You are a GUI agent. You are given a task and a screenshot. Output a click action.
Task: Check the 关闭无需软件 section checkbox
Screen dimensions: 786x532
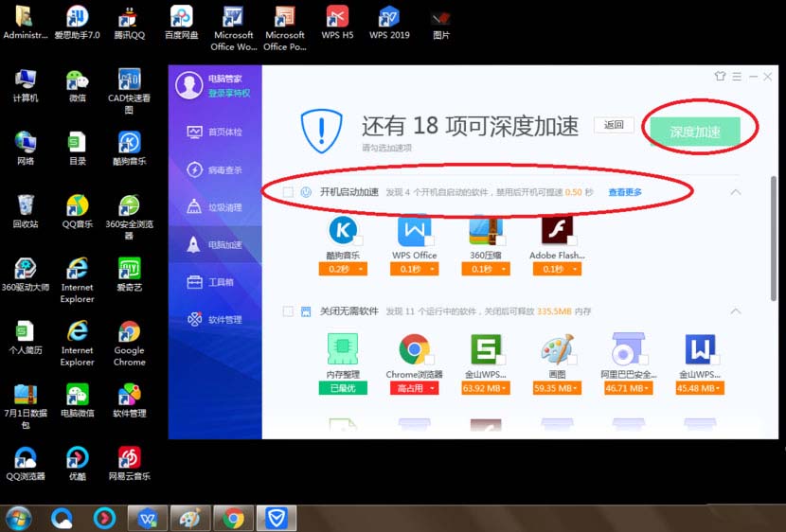pyautogui.click(x=288, y=311)
